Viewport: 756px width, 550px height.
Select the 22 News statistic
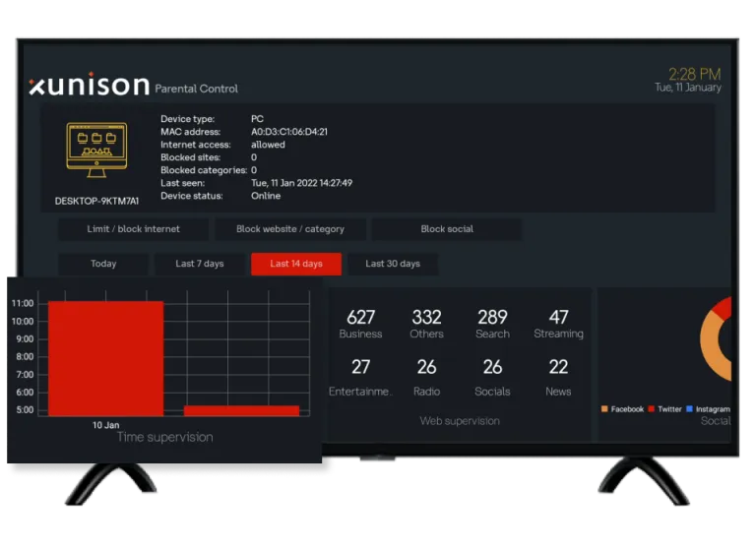(x=558, y=378)
